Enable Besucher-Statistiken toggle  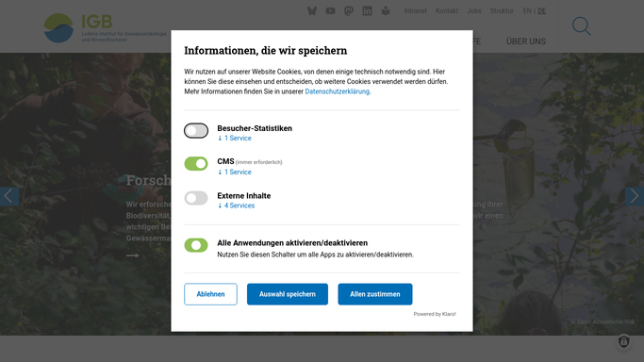[x=196, y=131]
